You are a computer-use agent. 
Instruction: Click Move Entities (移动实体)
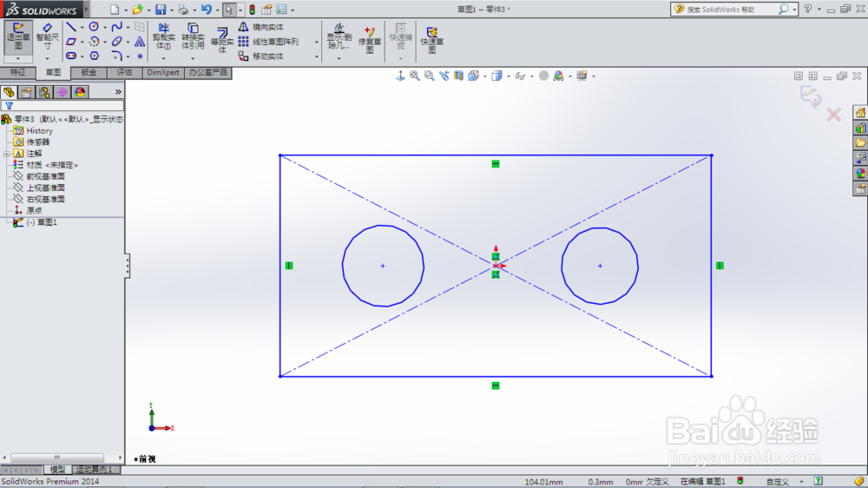coord(261,56)
